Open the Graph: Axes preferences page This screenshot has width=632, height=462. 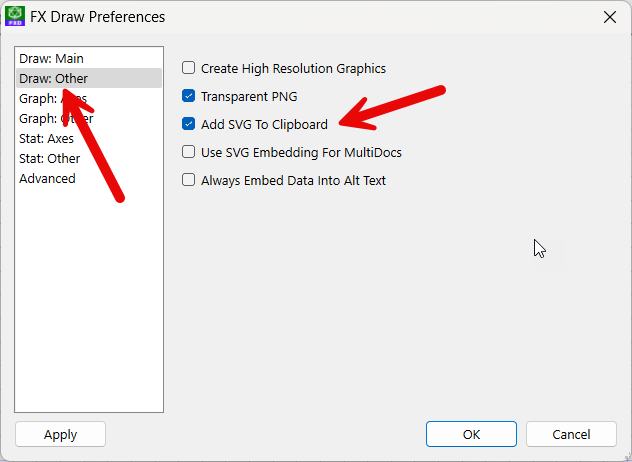pyautogui.click(x=89, y=98)
